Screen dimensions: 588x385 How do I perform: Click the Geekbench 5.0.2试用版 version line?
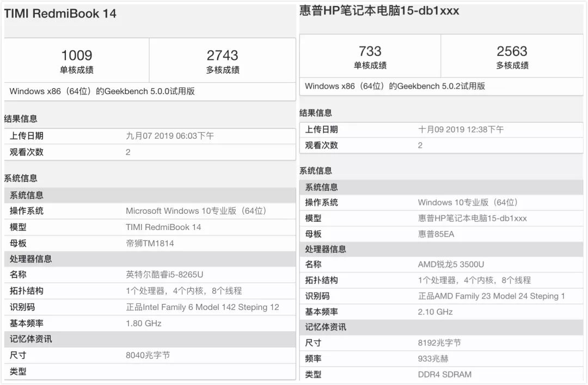point(395,86)
